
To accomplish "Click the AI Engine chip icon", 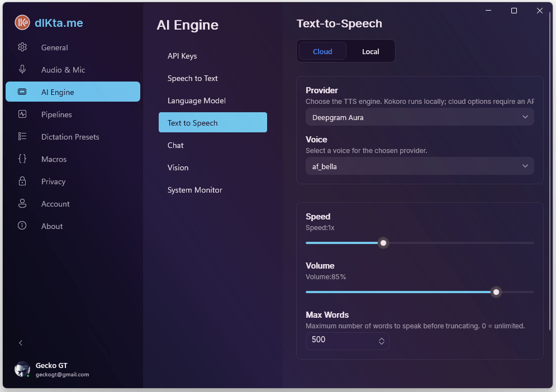I will click(22, 92).
